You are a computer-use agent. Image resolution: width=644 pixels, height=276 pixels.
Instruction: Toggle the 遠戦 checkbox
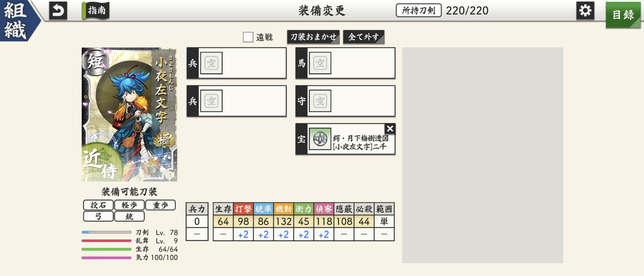tap(248, 37)
